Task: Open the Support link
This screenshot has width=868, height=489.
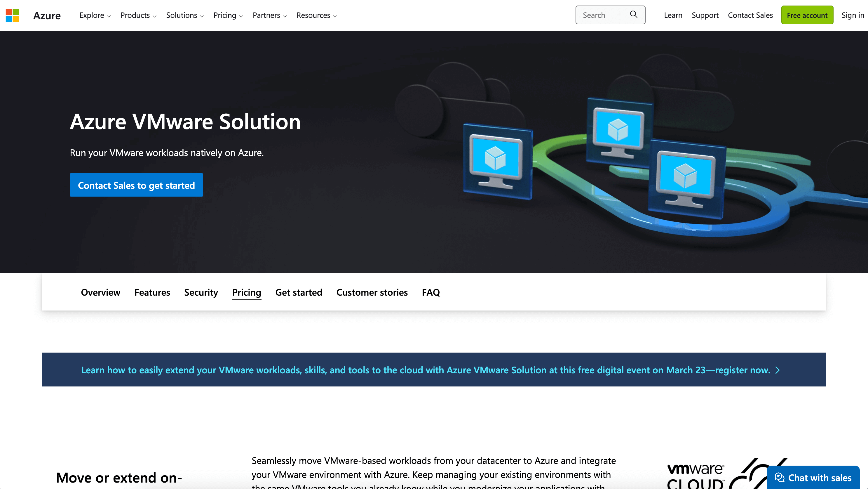Action: coord(705,15)
